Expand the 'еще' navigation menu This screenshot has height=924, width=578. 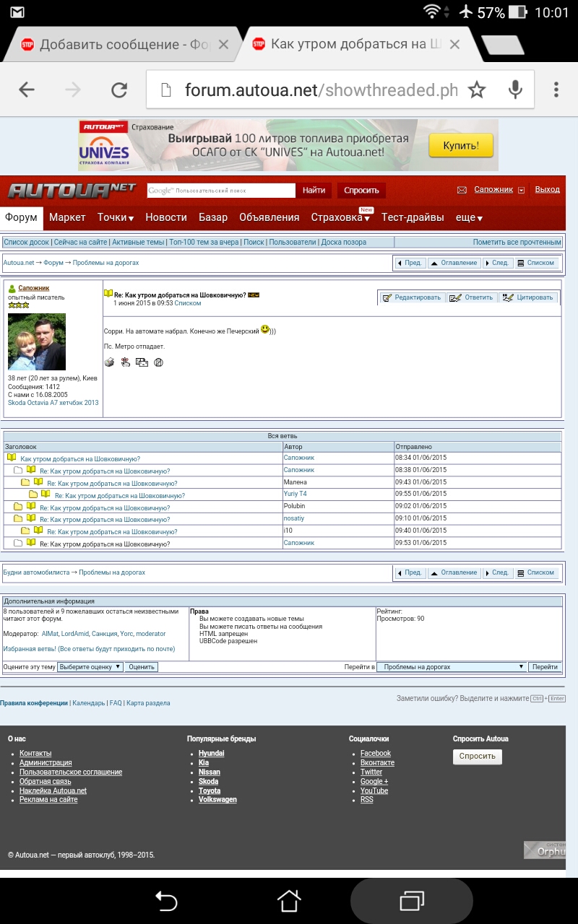tap(469, 217)
